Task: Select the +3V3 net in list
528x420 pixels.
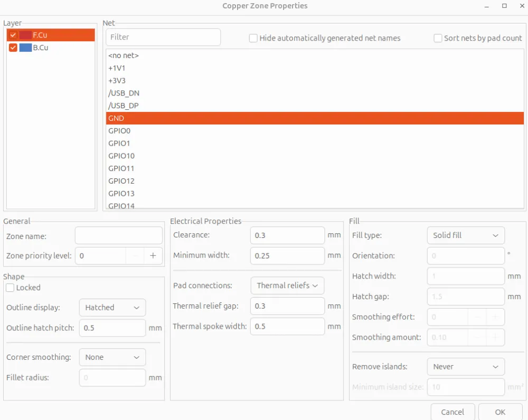Action: [117, 81]
